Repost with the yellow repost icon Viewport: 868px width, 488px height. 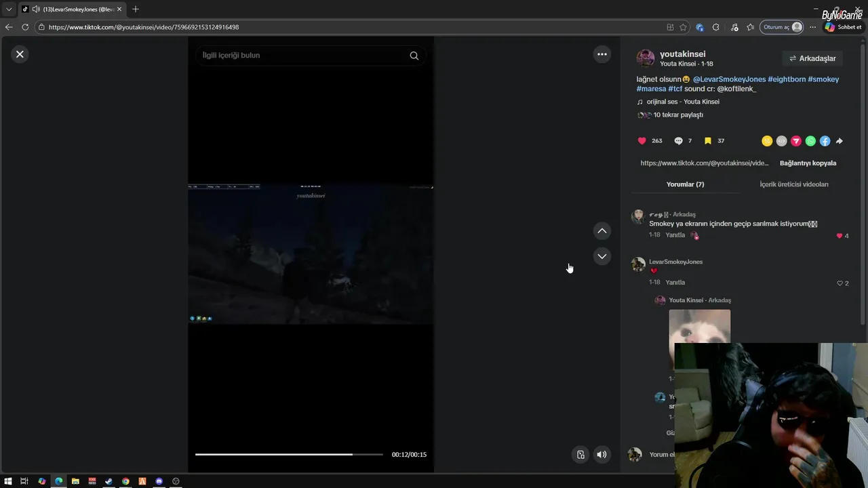pyautogui.click(x=767, y=141)
